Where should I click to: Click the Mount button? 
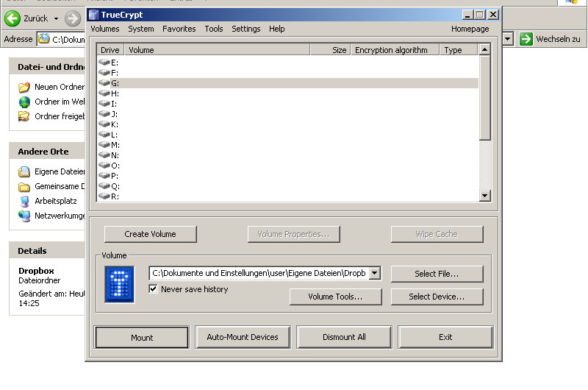coord(142,338)
